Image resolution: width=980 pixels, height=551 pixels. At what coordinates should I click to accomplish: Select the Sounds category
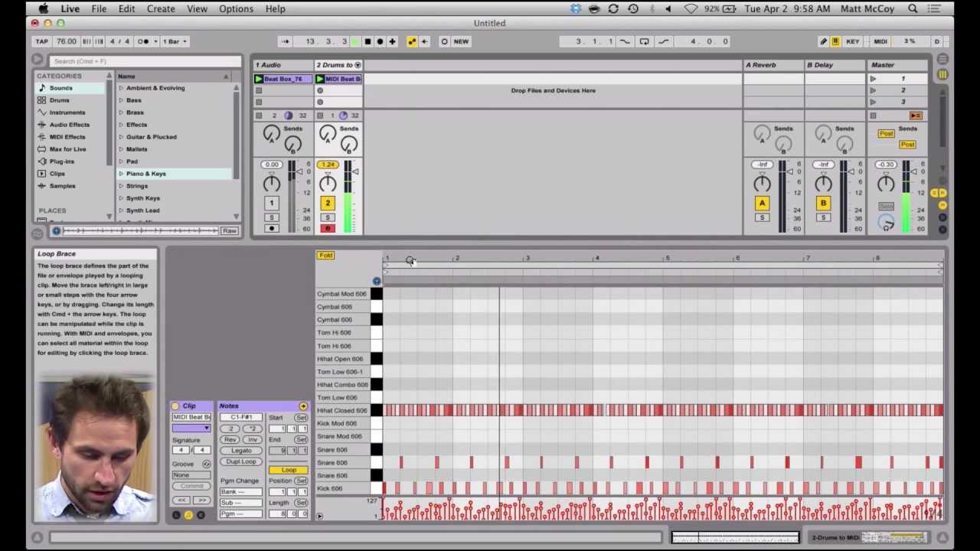click(x=60, y=88)
